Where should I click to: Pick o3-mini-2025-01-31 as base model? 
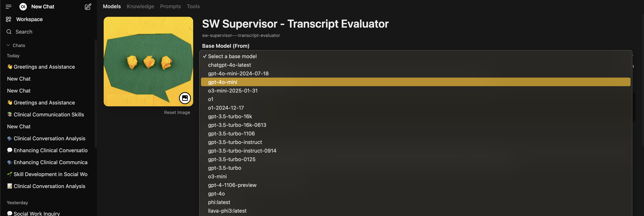(x=233, y=91)
